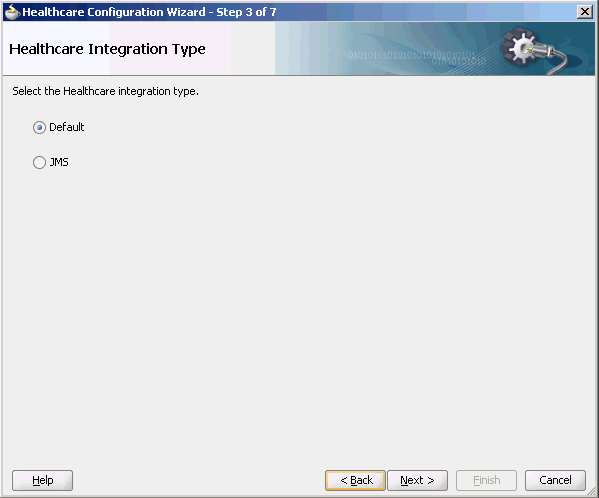
Task: Click the 'Select the Healthcare integration type.' instruction
Action: 105,91
